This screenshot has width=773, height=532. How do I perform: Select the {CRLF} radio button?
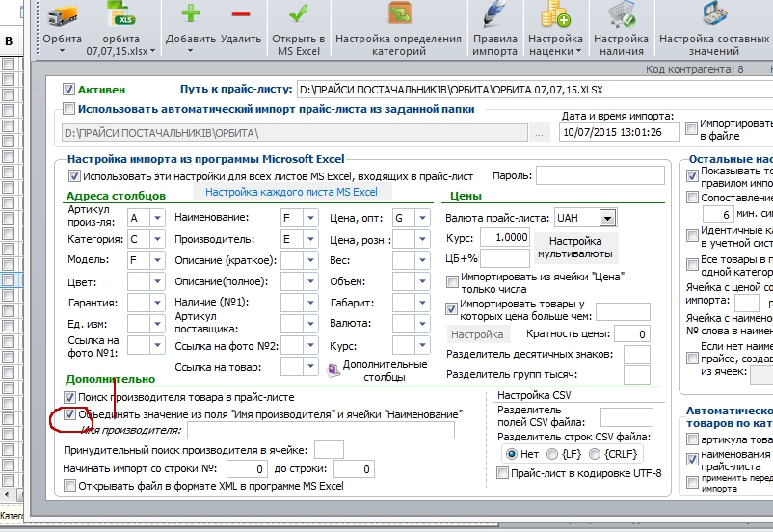tap(595, 454)
